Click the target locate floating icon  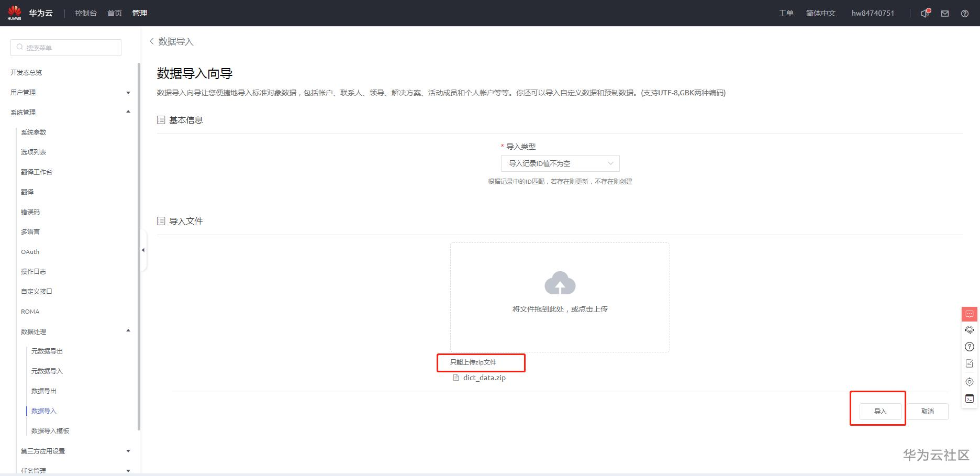click(x=970, y=382)
